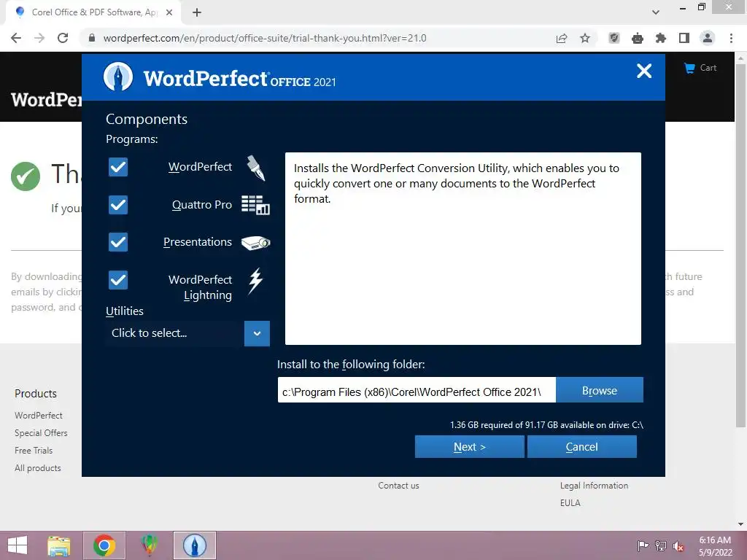Image resolution: width=747 pixels, height=560 pixels.
Task: Click the WordPerfect pen nib program icon
Action: pyautogui.click(x=256, y=168)
